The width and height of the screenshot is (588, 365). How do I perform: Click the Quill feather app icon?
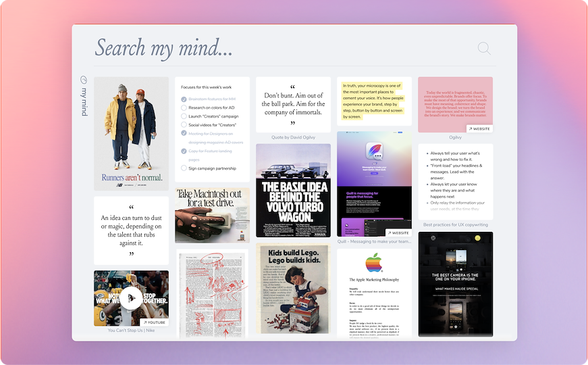pos(374,152)
